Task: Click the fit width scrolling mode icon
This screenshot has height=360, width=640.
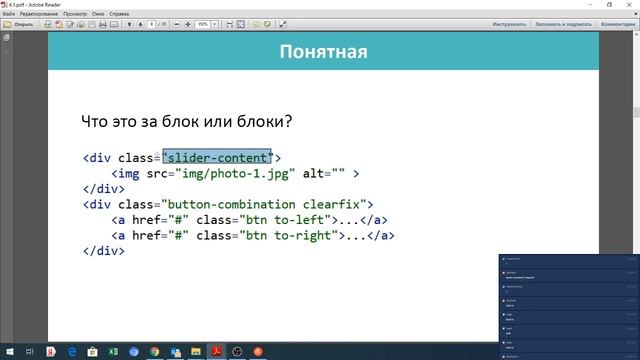Action: [x=230, y=24]
